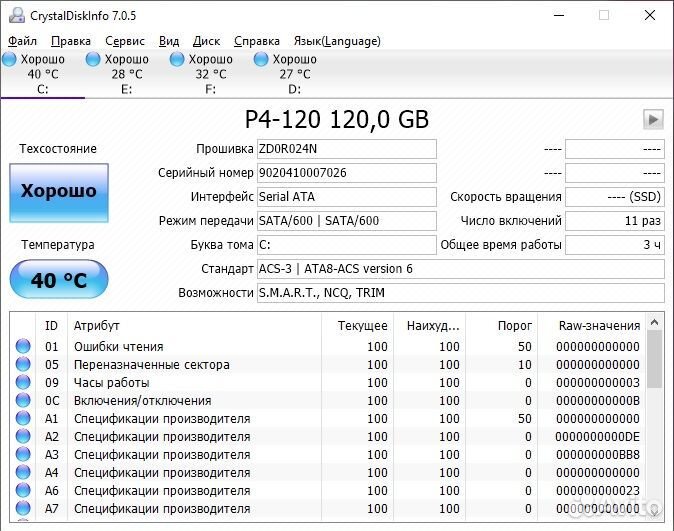The image size is (674, 531).
Task: Select the Ошибки чтения attribute row
Action: click(x=328, y=347)
